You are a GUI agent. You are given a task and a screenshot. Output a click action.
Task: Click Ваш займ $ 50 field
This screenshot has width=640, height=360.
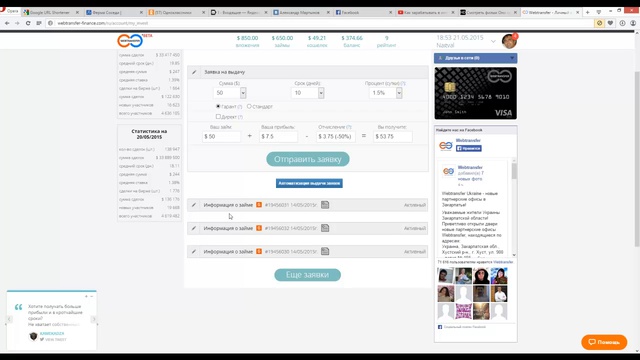[x=221, y=136]
